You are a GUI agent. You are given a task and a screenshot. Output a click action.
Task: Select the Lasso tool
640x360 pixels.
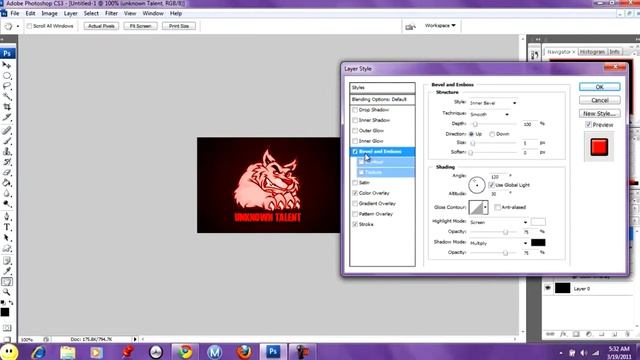7,86
